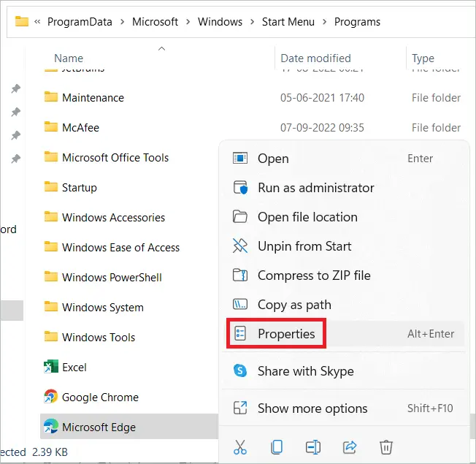
Task: Select the Windows Accessories folder name
Action: click(x=114, y=217)
